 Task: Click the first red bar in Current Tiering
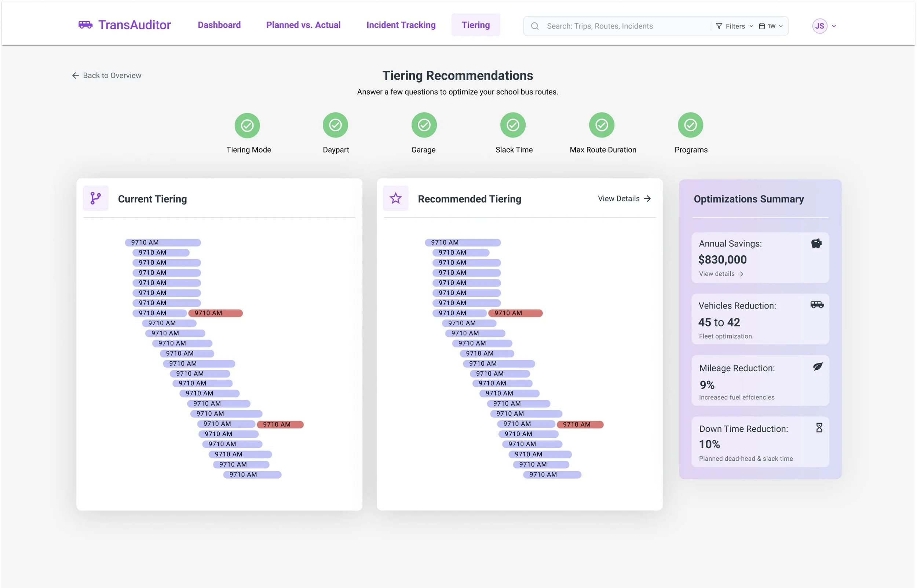(x=216, y=313)
